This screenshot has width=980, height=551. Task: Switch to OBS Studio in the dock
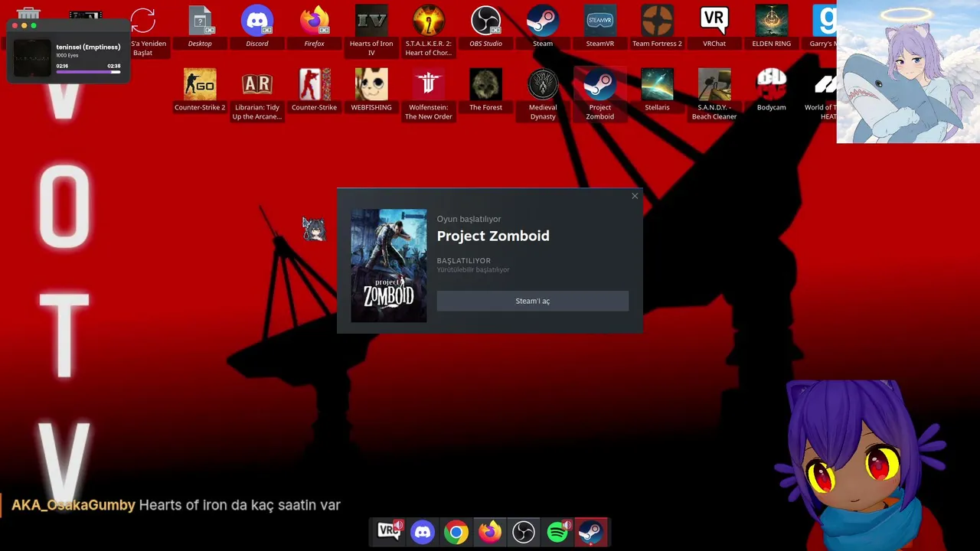point(524,532)
